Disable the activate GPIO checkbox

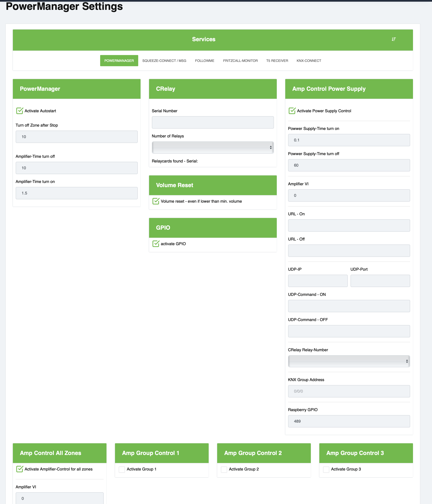pos(156,244)
